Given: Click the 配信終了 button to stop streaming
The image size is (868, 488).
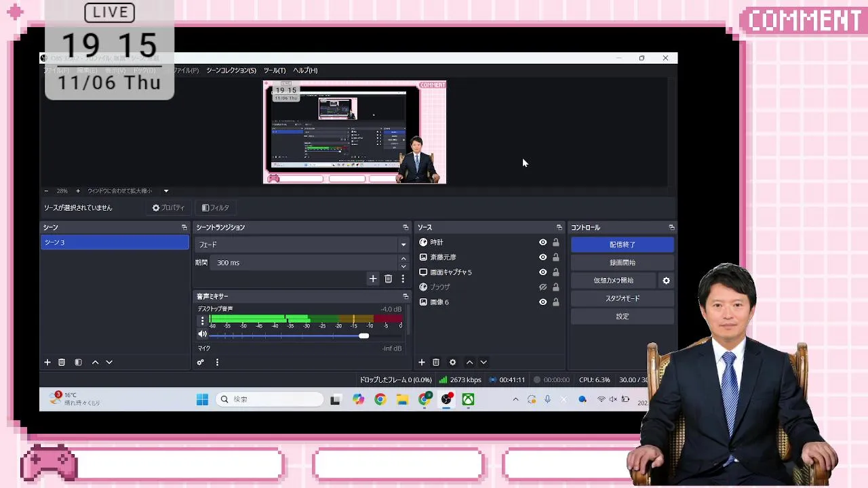Looking at the screenshot, I should [623, 245].
